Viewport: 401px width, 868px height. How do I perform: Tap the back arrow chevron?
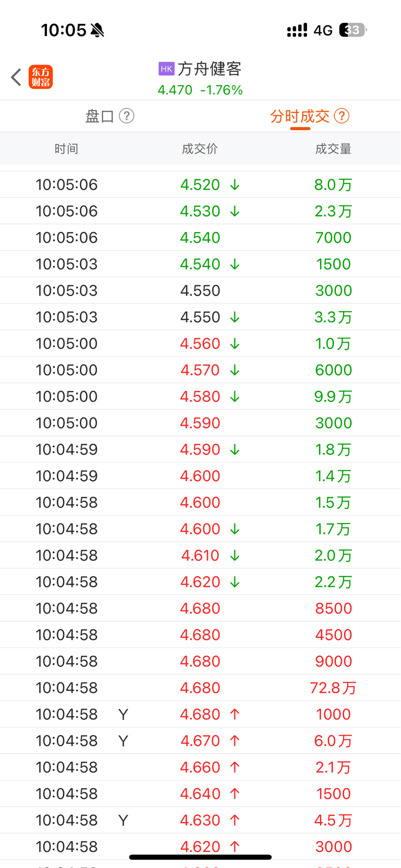(16, 77)
